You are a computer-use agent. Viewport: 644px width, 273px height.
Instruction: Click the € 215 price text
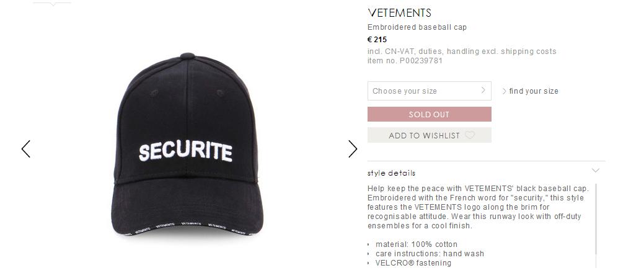377,40
